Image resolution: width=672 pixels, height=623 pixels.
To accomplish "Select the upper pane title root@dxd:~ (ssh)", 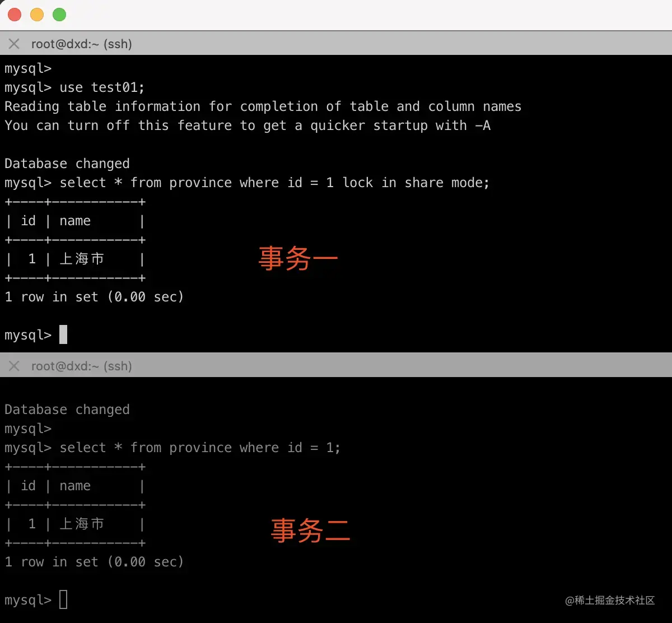I will (x=82, y=44).
